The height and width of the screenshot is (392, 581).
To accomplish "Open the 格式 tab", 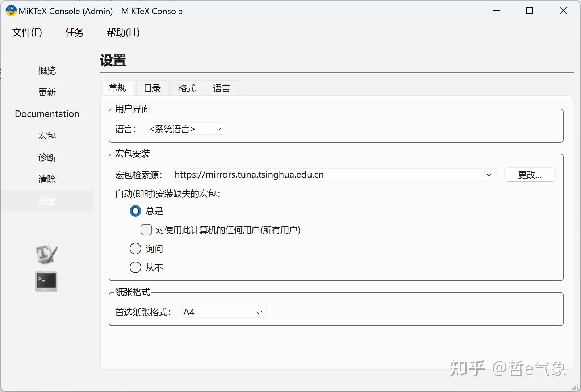I will coord(187,88).
